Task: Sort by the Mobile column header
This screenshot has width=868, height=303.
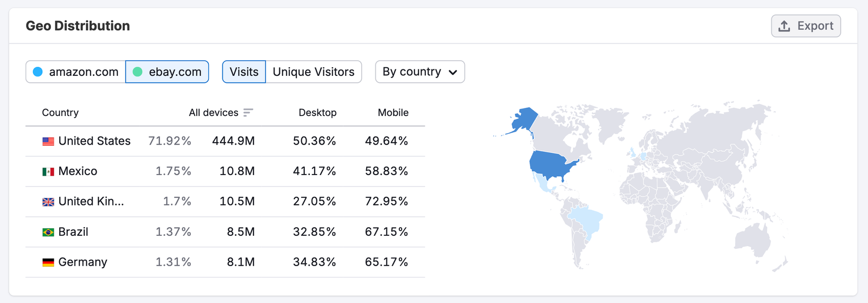Action: pos(393,113)
